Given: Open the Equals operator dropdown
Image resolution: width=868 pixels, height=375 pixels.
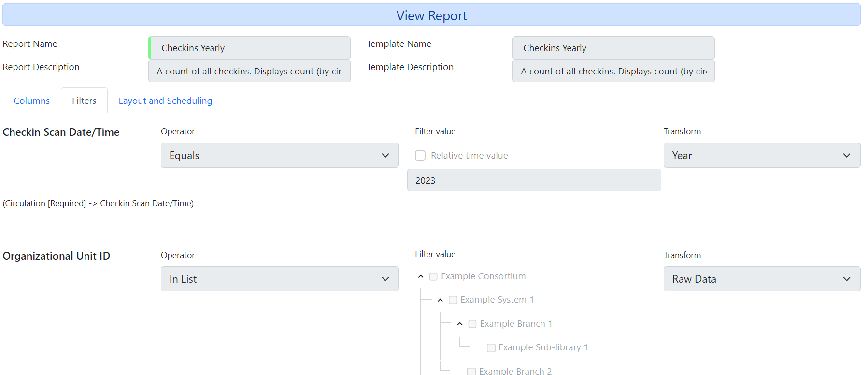Looking at the screenshot, I should pyautogui.click(x=280, y=155).
